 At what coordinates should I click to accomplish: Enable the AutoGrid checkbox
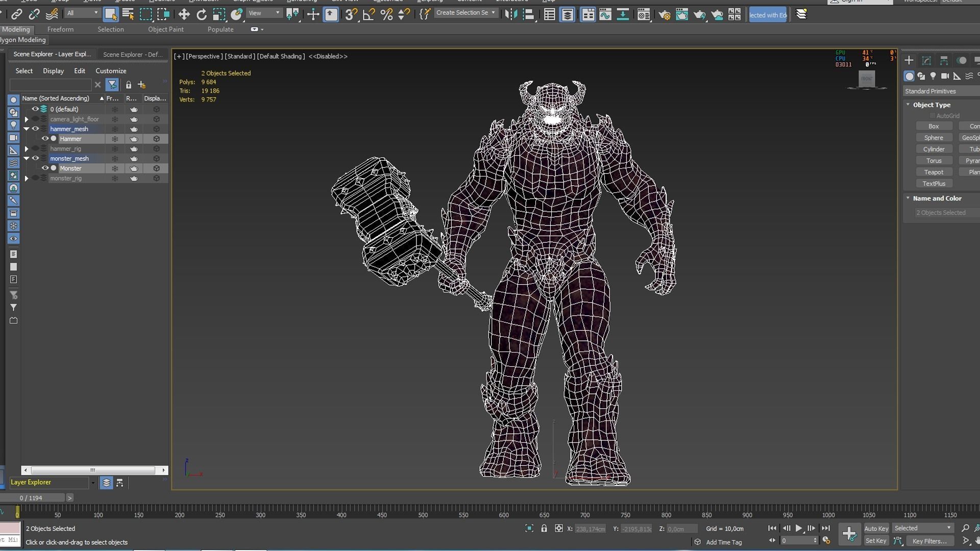coord(933,116)
